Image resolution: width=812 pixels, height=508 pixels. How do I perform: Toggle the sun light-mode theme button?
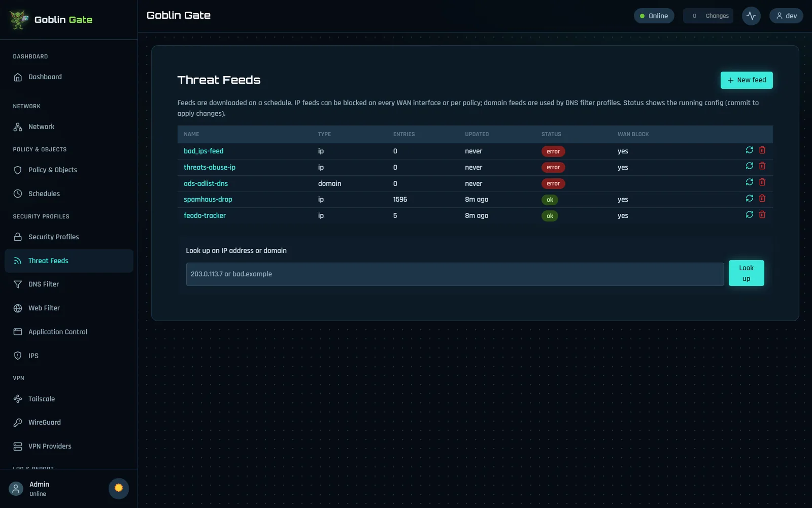tap(119, 488)
